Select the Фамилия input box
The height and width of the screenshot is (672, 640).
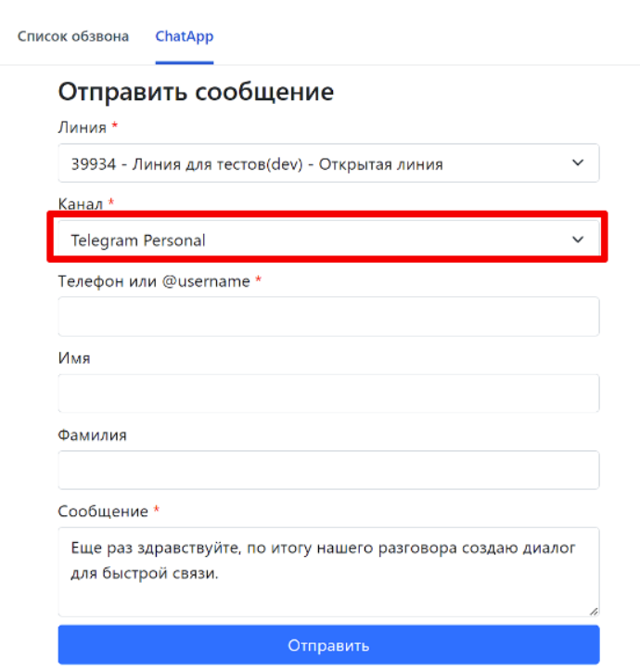pyautogui.click(x=328, y=470)
